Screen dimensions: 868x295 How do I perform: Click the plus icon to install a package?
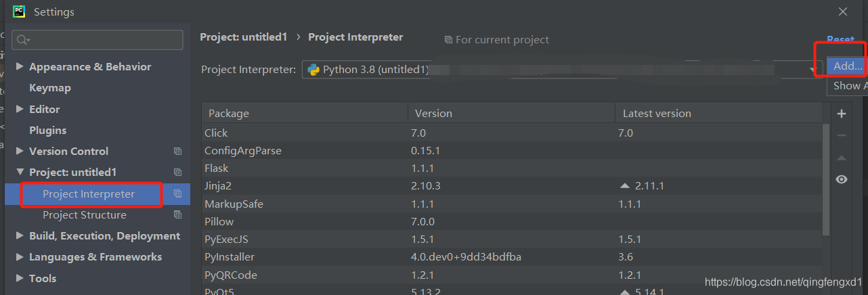click(842, 114)
